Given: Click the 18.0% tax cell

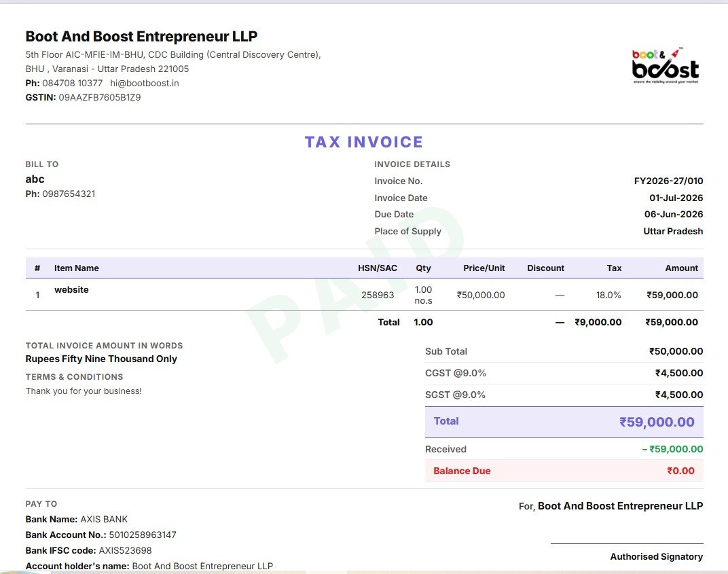Looking at the screenshot, I should [x=608, y=295].
